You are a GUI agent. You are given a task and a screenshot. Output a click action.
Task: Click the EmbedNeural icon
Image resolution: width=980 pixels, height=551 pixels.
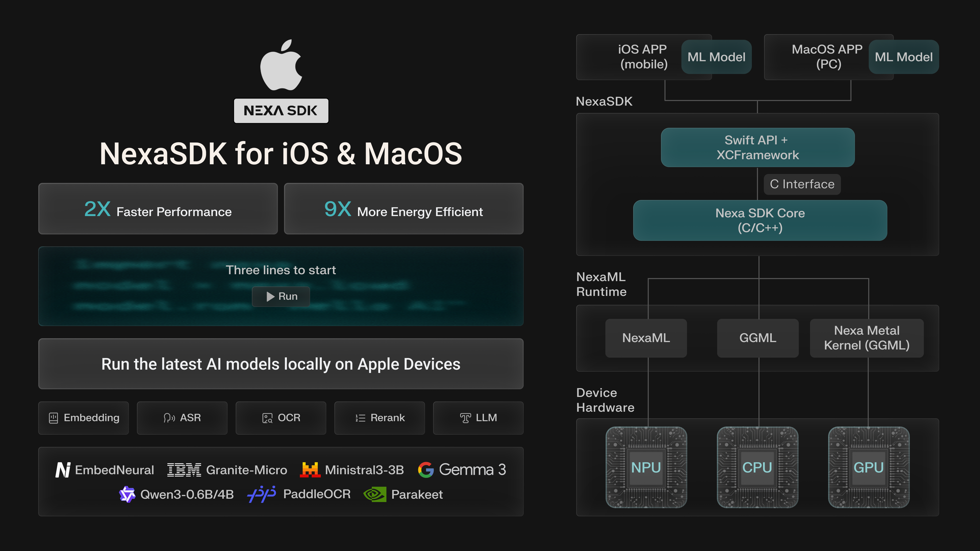tap(63, 470)
